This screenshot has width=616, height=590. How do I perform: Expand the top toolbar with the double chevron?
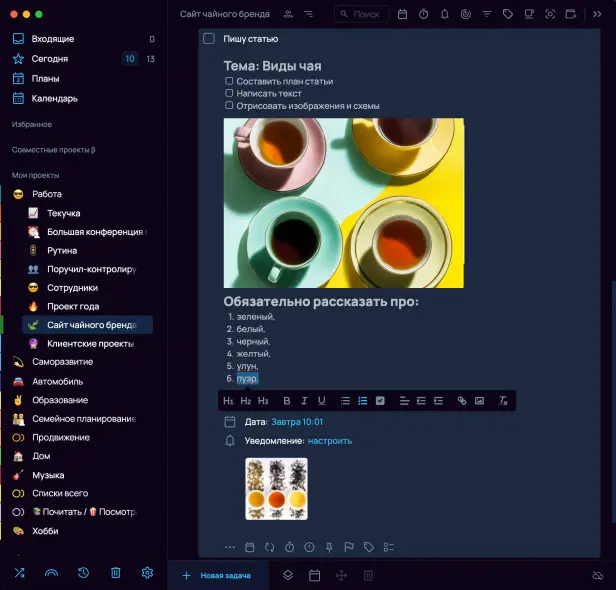click(x=598, y=15)
